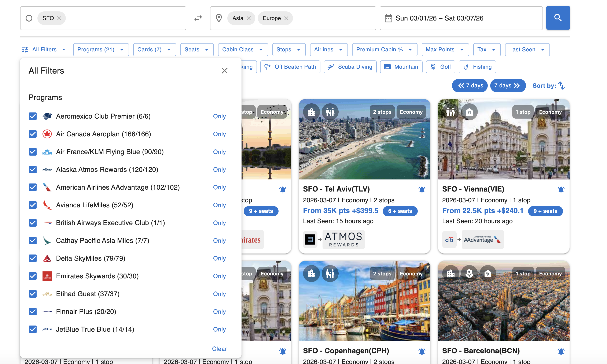
Task: Collapse the All Filters toggle
Action: [44, 49]
